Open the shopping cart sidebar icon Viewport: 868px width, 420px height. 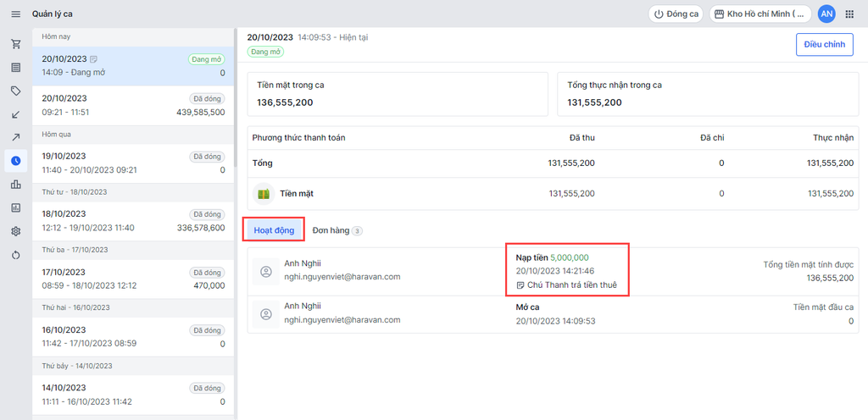[15, 44]
